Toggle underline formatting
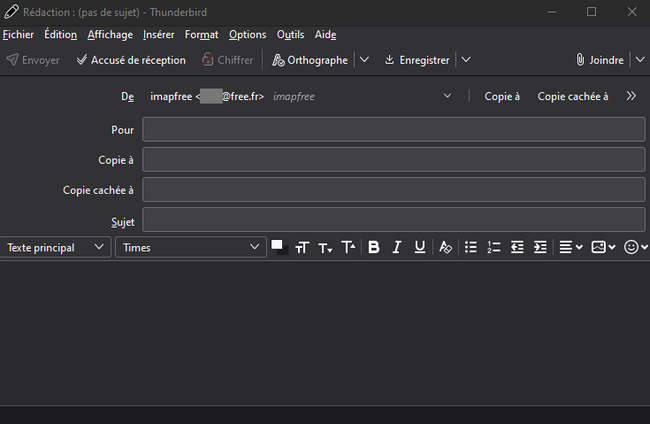Viewport: 650px width, 424px height. [420, 247]
